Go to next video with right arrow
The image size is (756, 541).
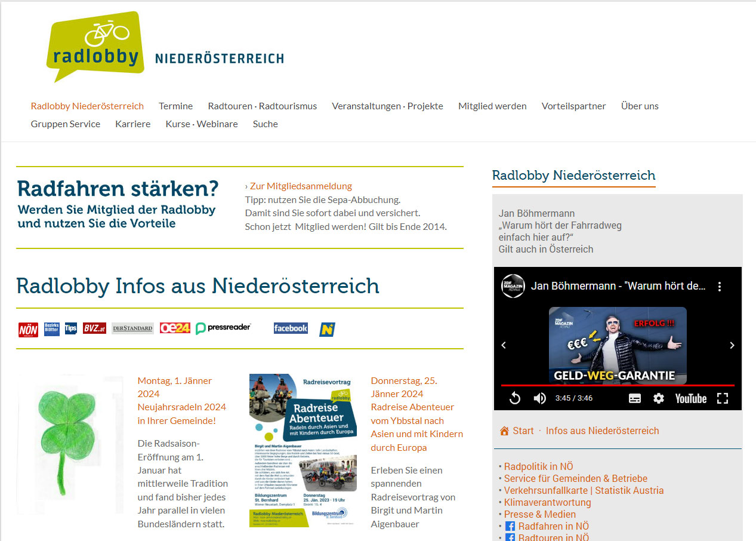coord(732,345)
